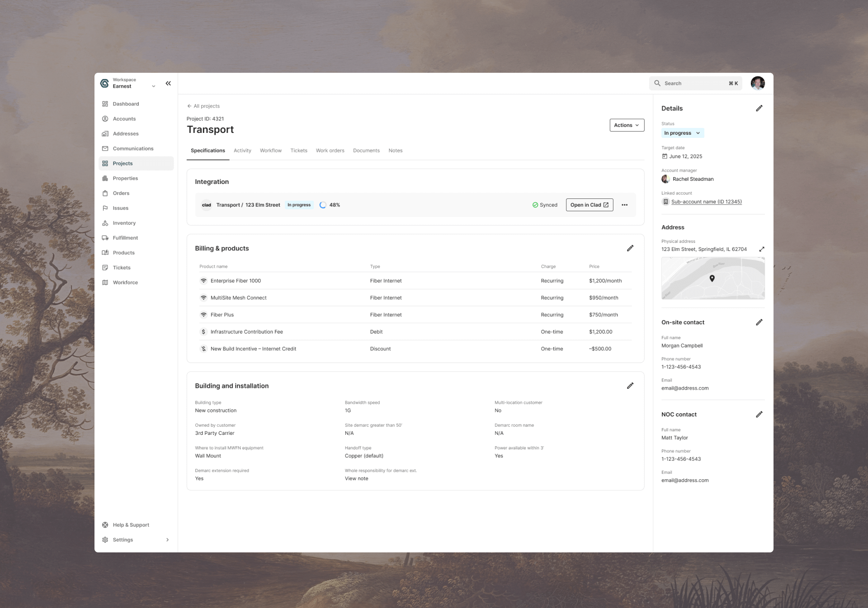Switch to the Work orders tab
868x608 pixels.
(330, 151)
